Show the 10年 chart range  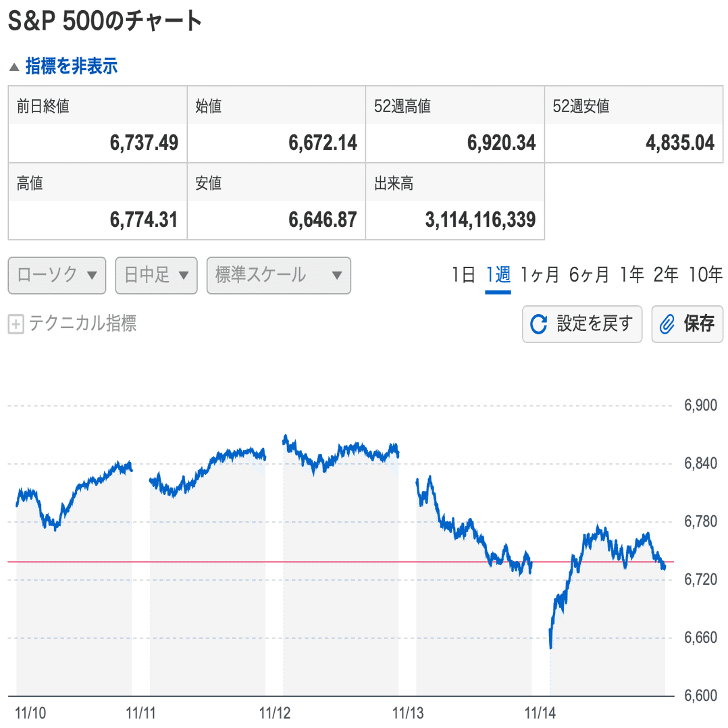coord(706,275)
